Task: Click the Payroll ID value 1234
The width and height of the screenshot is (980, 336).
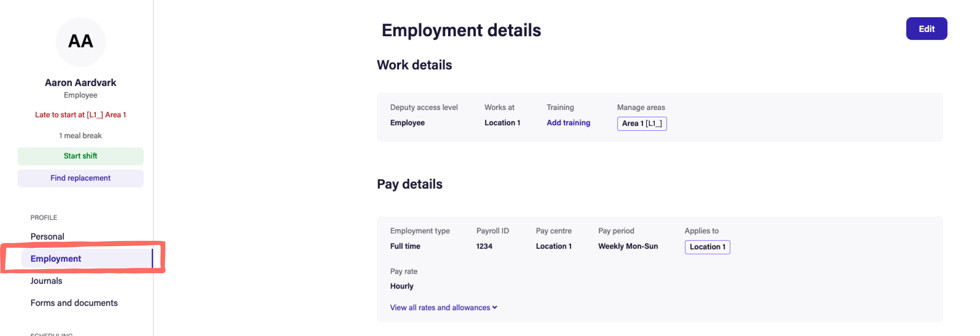Action: click(x=484, y=246)
